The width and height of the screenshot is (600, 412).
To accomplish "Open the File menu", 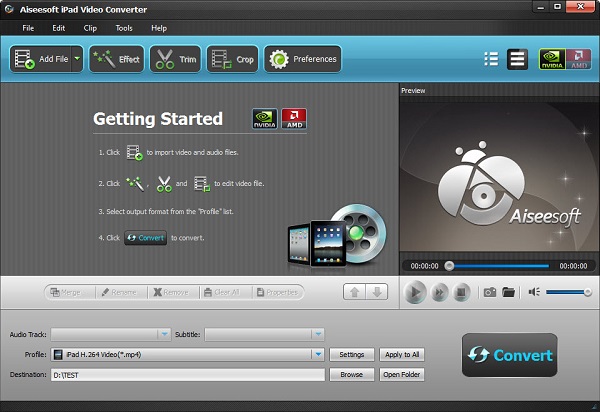I will (x=27, y=28).
